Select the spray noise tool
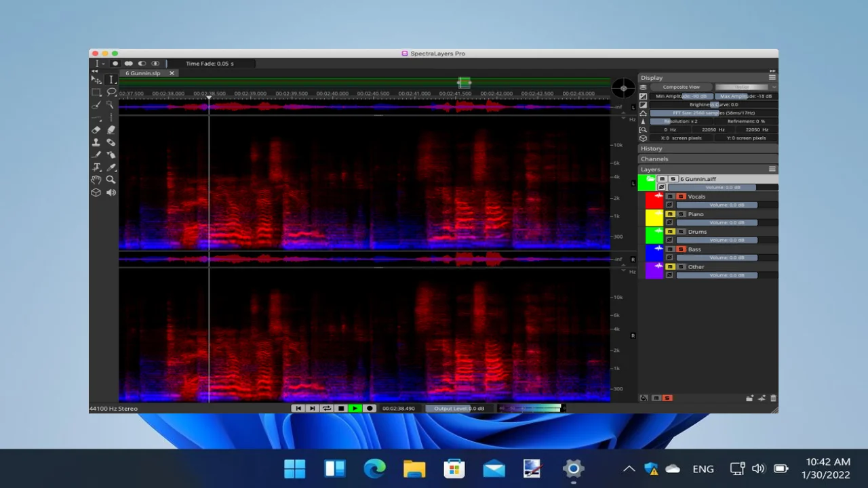 [111, 155]
